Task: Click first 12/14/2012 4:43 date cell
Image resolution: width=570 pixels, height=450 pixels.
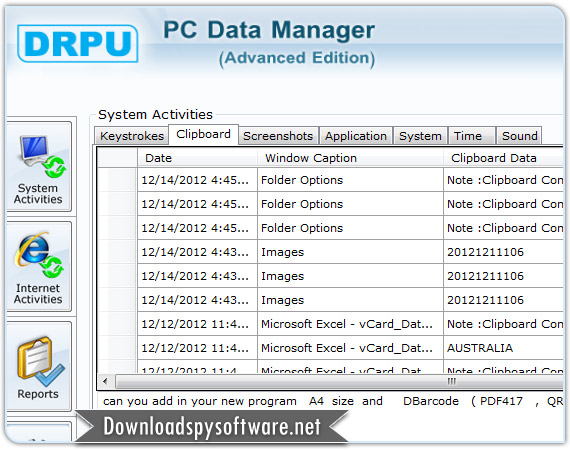Action: (x=197, y=252)
